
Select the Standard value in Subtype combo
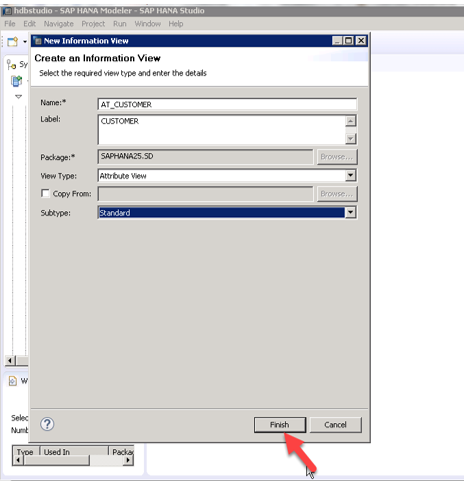click(x=115, y=213)
